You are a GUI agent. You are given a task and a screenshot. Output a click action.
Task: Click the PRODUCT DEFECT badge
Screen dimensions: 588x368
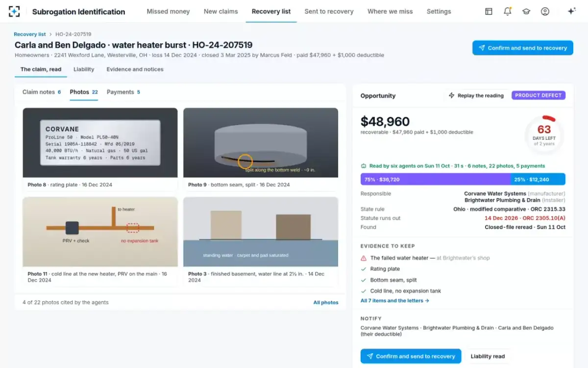pos(539,96)
